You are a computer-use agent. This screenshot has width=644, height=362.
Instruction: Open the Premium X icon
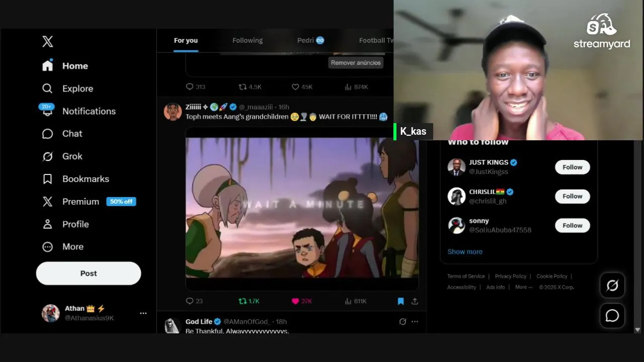(47, 202)
